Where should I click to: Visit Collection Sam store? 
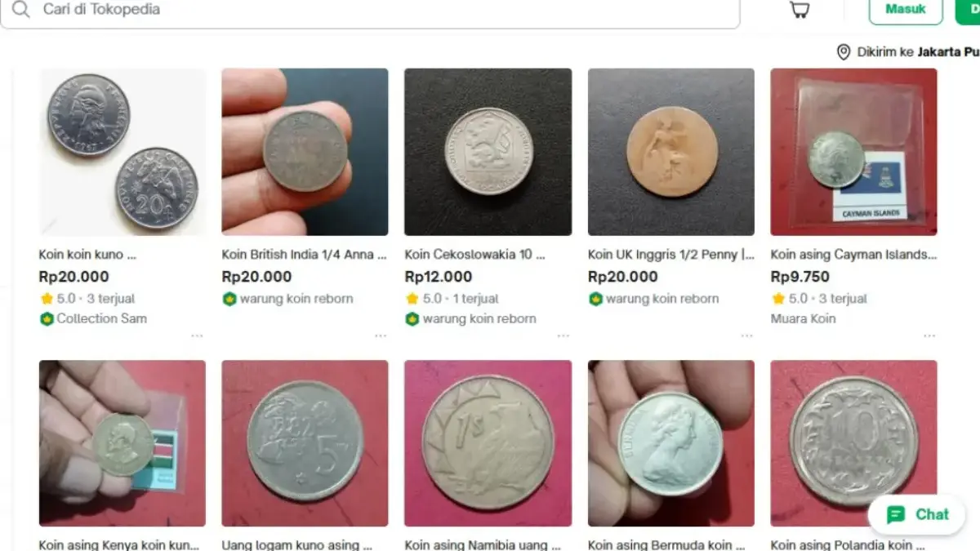coord(101,318)
